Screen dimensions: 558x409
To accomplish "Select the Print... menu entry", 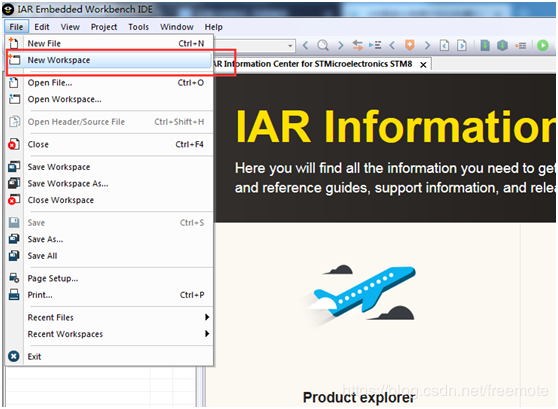I will point(110,295).
